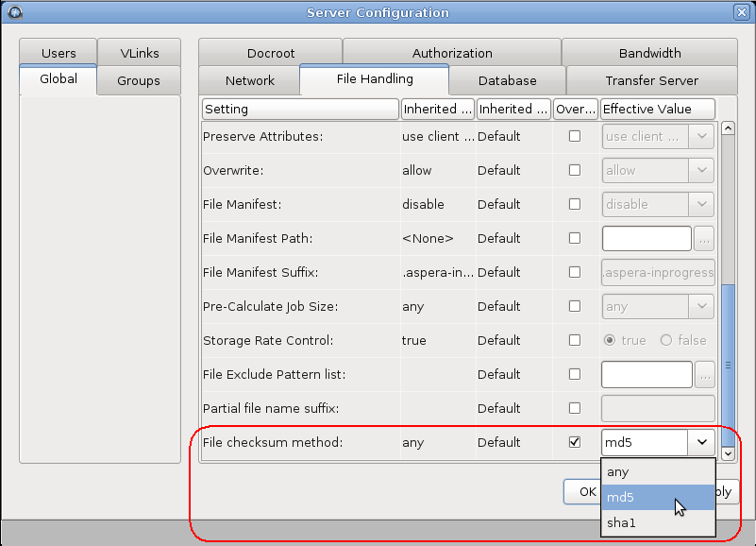Switch to the Bandwidth tab
This screenshot has width=756, height=546.
[x=649, y=53]
